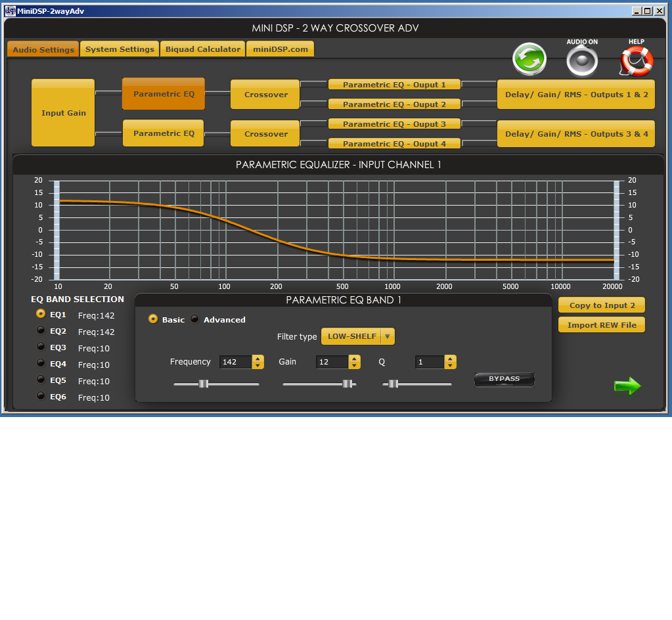Screen dimensions: 672x620
Task: Open Parametric EQ - Ouput 3 block
Action: tap(394, 124)
